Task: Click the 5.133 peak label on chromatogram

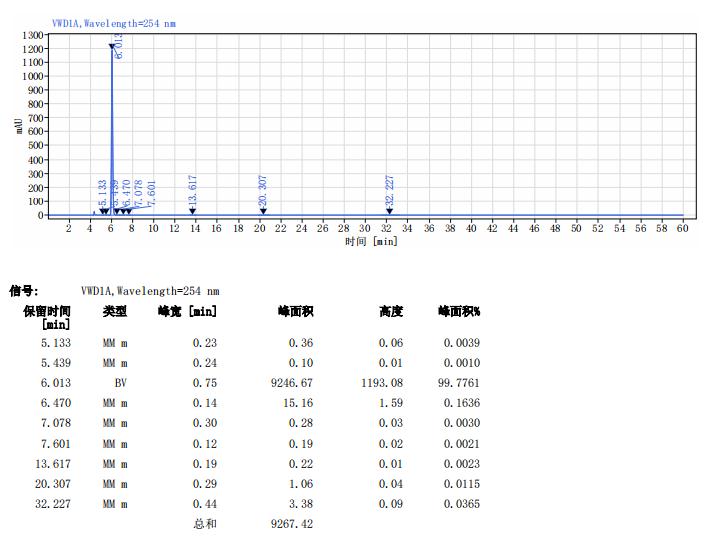Action: [102, 191]
